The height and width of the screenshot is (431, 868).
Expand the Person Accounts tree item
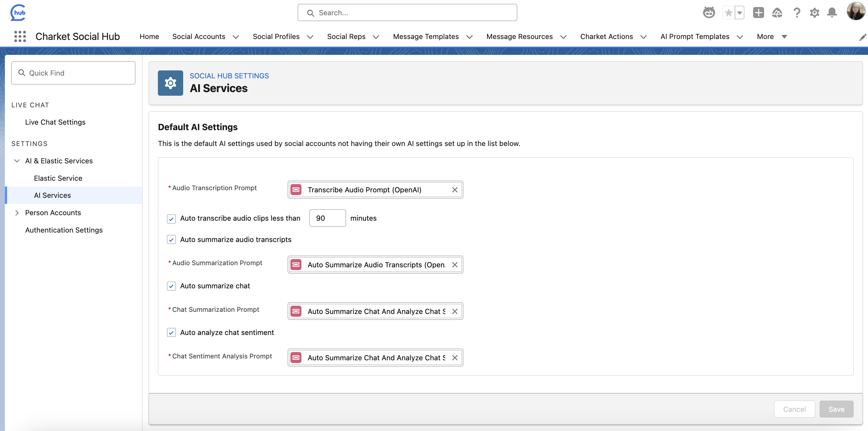click(17, 213)
